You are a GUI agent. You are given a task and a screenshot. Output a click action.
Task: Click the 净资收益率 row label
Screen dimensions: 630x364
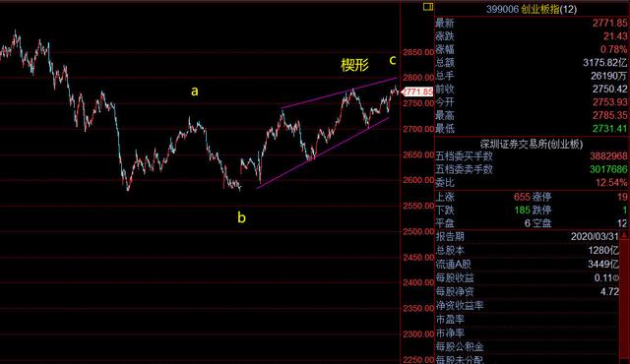pos(460,305)
